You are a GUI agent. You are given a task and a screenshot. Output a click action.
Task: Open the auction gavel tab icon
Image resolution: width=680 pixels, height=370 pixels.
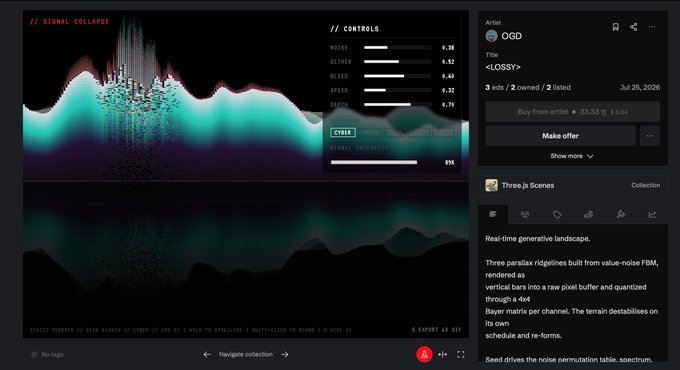pos(621,214)
